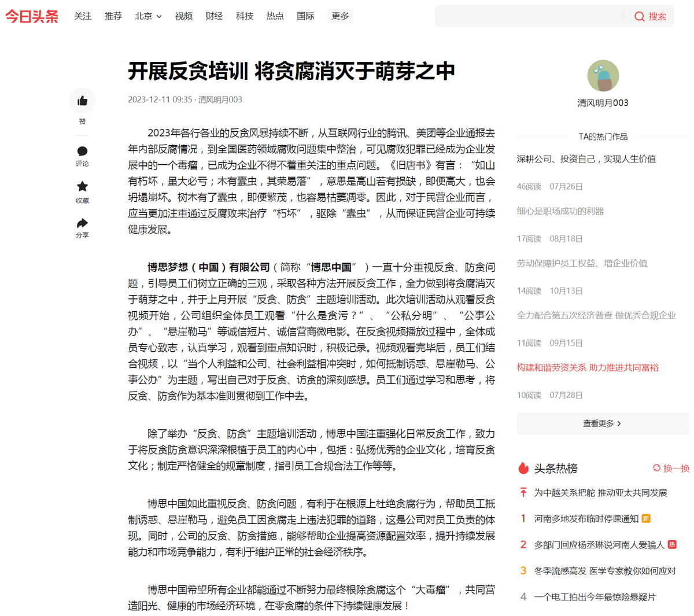Screen dimensions: 694x616
Task: Click the search magnifier icon
Action: click(x=639, y=16)
